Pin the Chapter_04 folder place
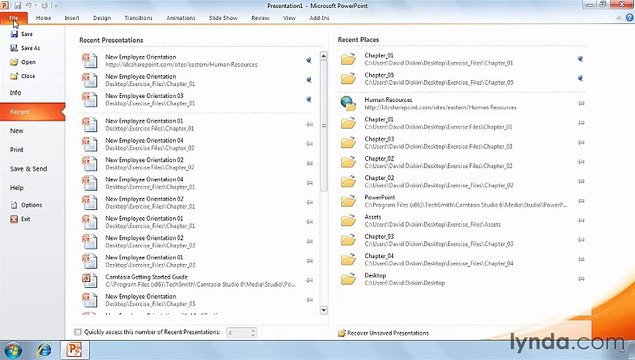The width and height of the screenshot is (635, 360). (581, 260)
